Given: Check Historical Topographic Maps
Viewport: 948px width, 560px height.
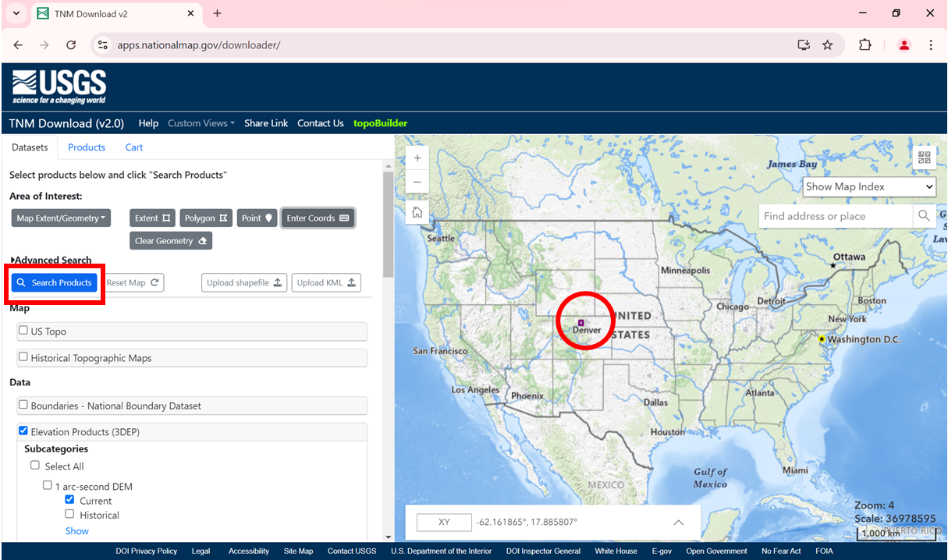Looking at the screenshot, I should [23, 357].
